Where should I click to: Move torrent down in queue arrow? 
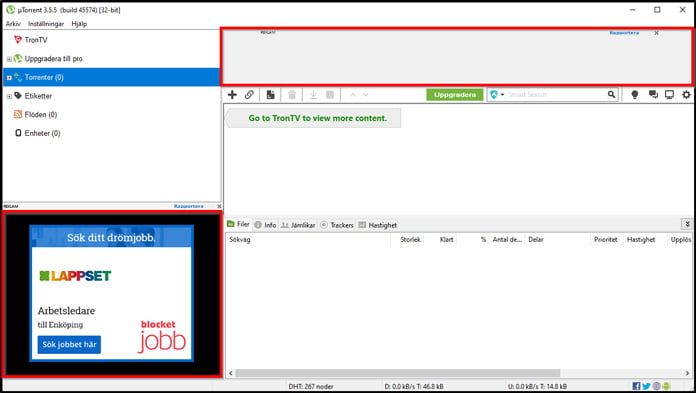(365, 95)
